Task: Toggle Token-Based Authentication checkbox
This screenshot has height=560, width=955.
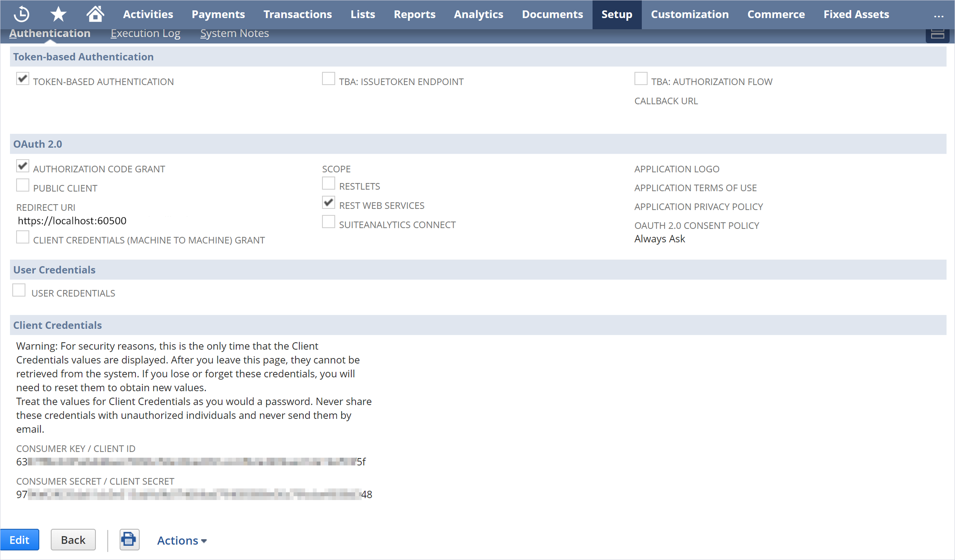Action: pos(22,79)
